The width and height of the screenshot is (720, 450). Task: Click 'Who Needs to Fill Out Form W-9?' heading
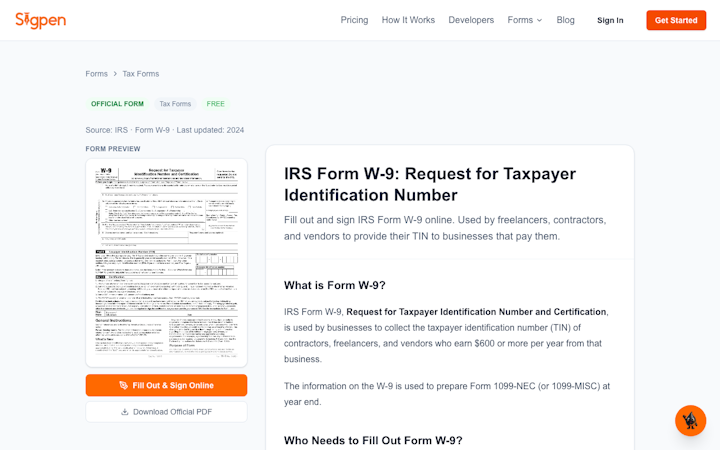tap(373, 440)
